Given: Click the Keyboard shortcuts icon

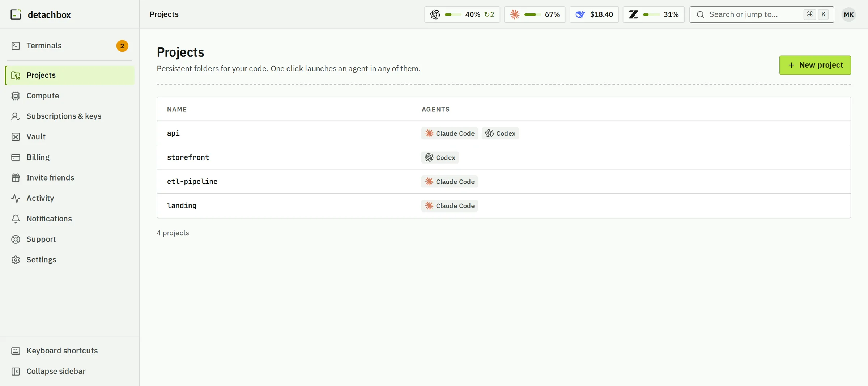Looking at the screenshot, I should tap(16, 351).
